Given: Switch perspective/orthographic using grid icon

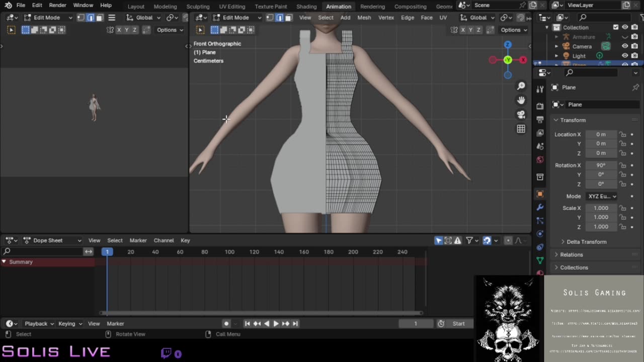Looking at the screenshot, I should pos(521,129).
